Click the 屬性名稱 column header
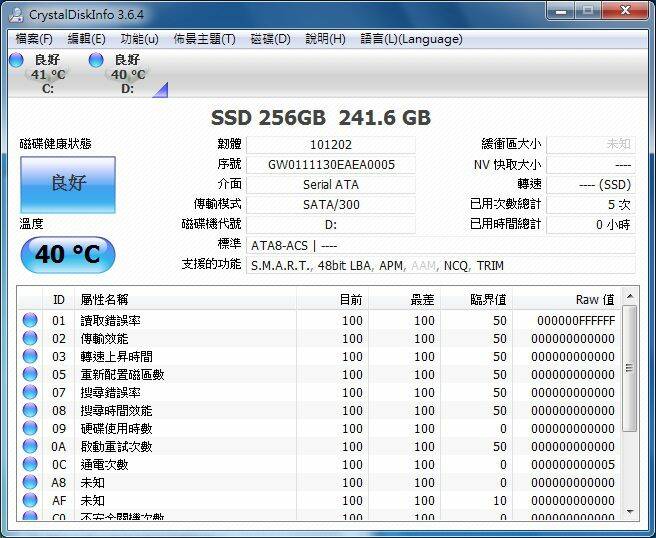The width and height of the screenshot is (656, 538). [185, 300]
